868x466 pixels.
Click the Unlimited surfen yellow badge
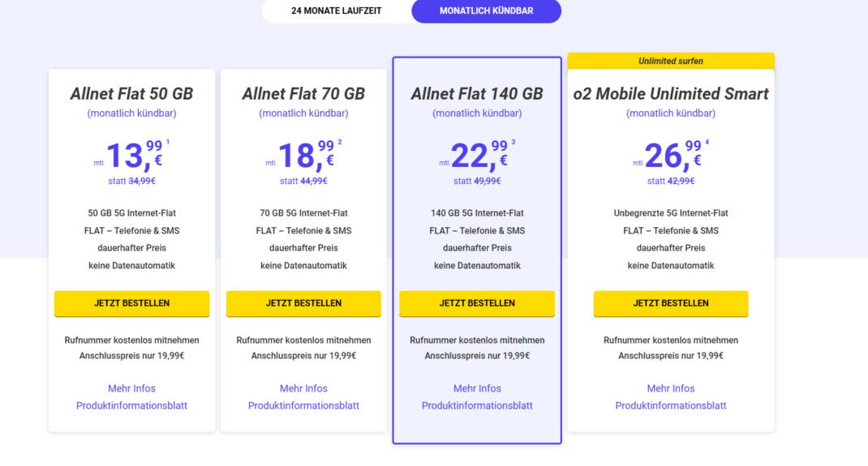coord(671,61)
